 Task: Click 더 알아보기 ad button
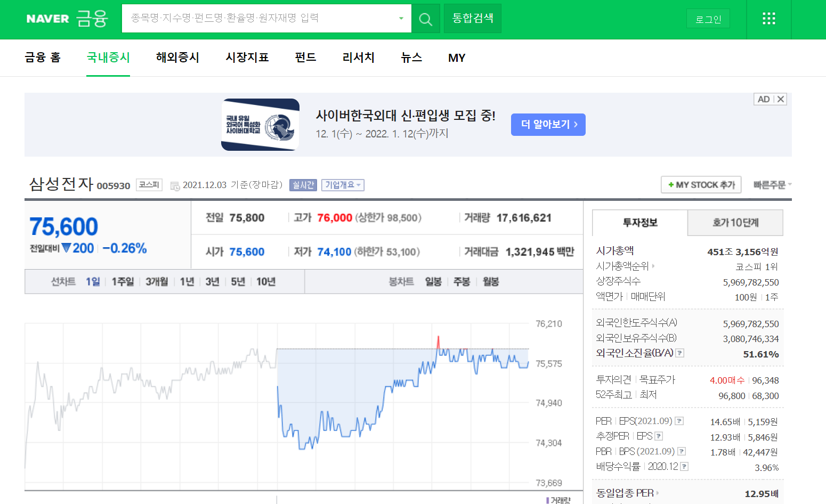click(548, 125)
